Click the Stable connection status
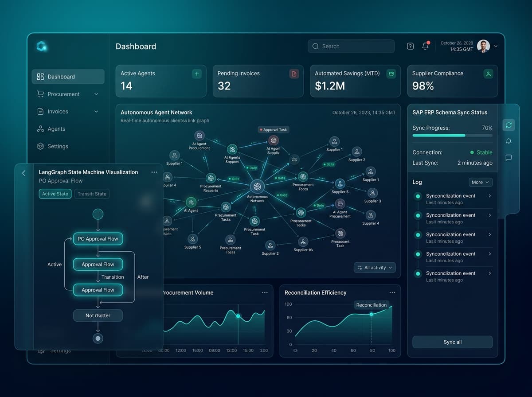This screenshot has width=532, height=397. click(x=481, y=152)
